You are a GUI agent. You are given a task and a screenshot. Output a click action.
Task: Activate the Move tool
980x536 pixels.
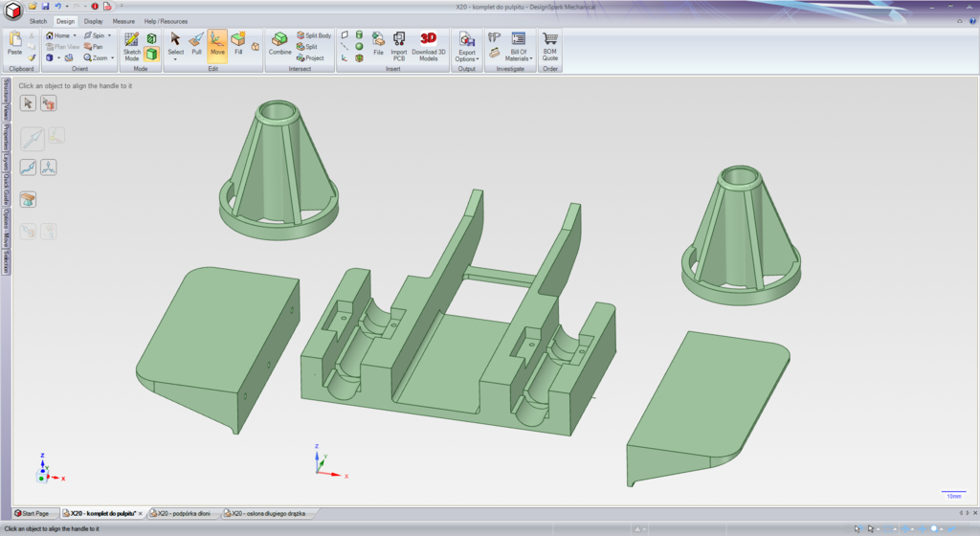[217, 44]
